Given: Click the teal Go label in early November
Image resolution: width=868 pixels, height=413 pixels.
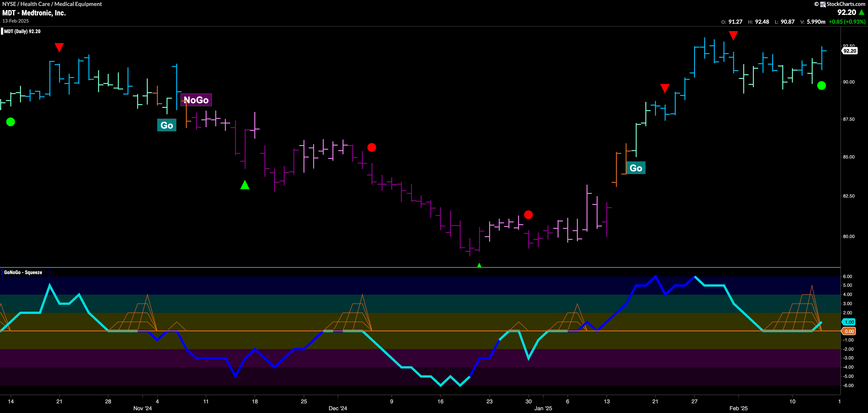Looking at the screenshot, I should 167,125.
